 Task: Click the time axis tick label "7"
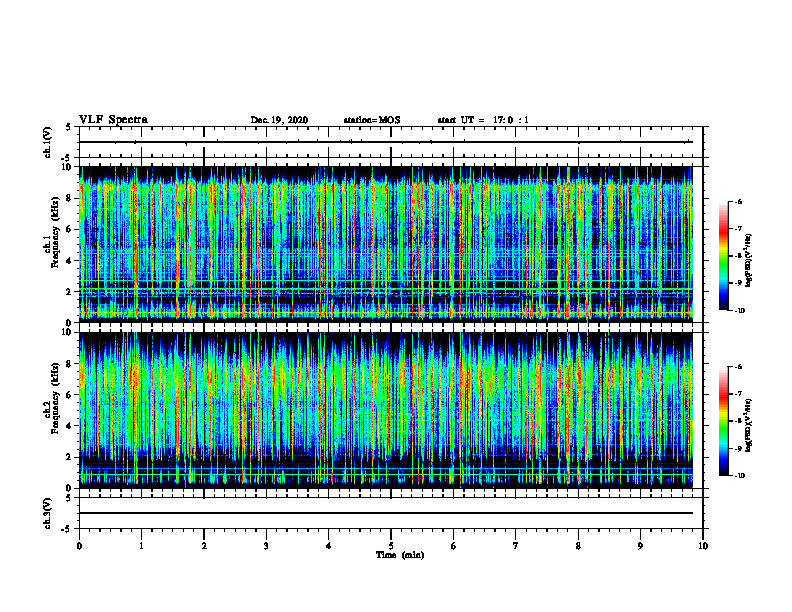pos(516,546)
